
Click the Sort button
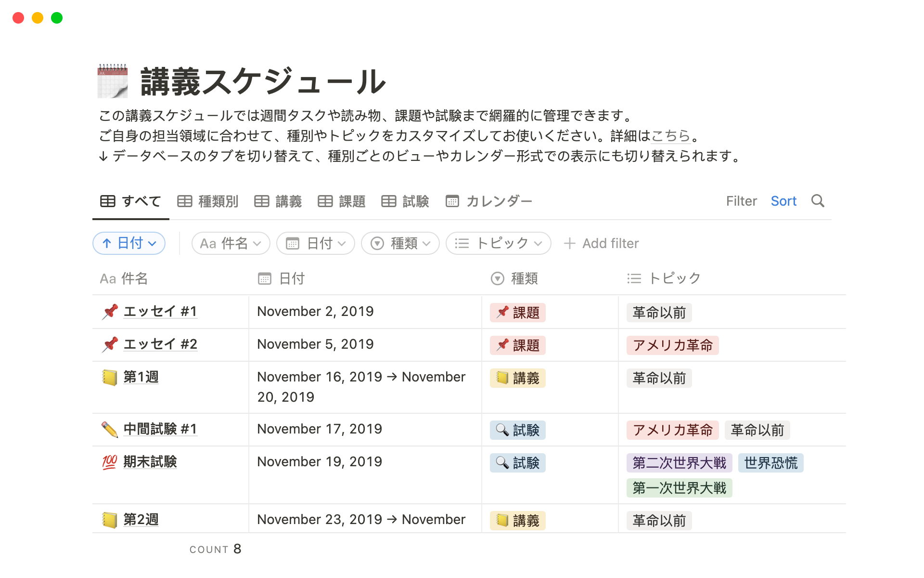[x=783, y=201]
